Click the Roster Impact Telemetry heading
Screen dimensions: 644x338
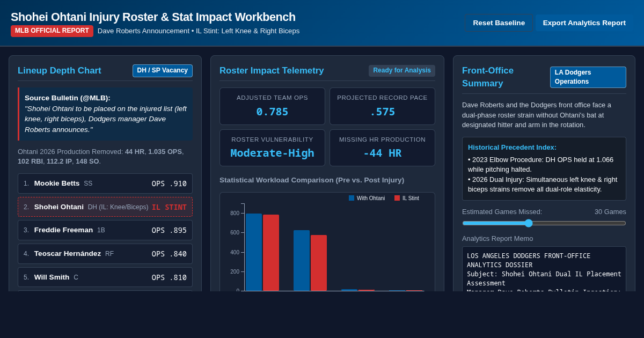(272, 71)
